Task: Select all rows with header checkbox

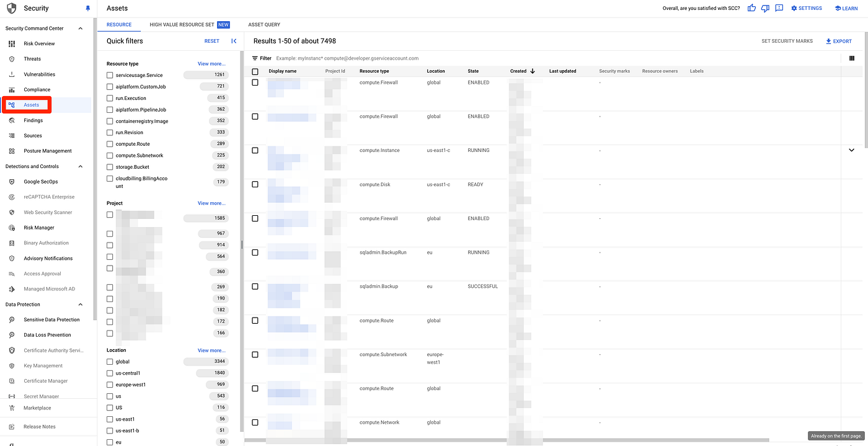Action: pyautogui.click(x=255, y=71)
